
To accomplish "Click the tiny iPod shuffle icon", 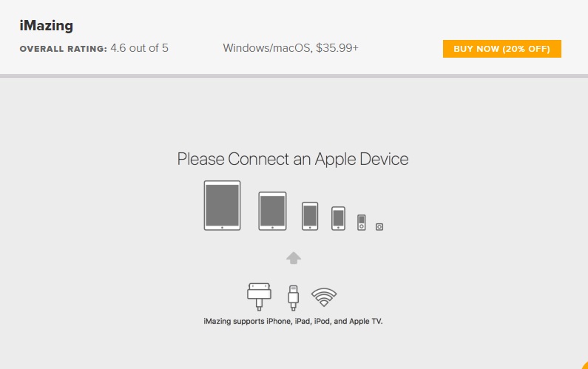I will (x=379, y=226).
